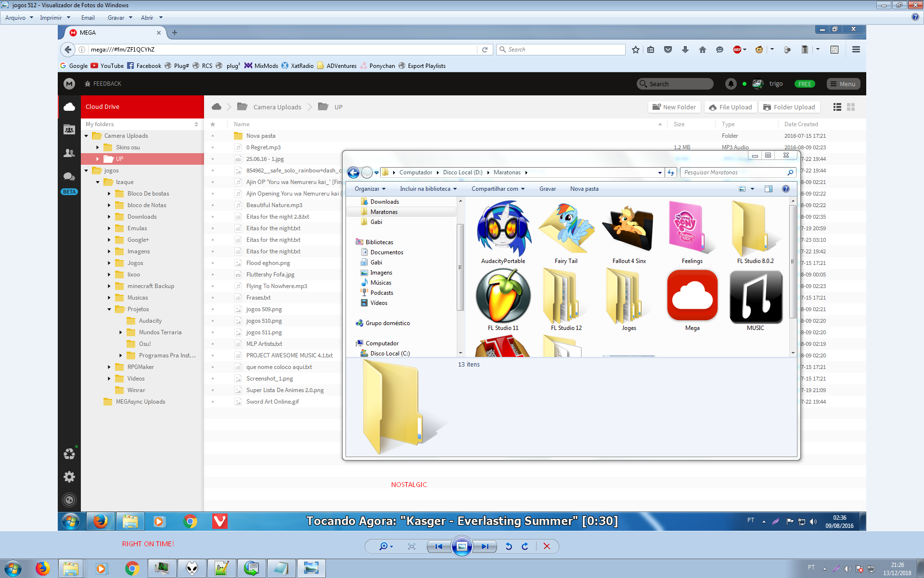Collapse the Projetos folder in the MEGA tree
The image size is (924, 578).
pos(109,309)
